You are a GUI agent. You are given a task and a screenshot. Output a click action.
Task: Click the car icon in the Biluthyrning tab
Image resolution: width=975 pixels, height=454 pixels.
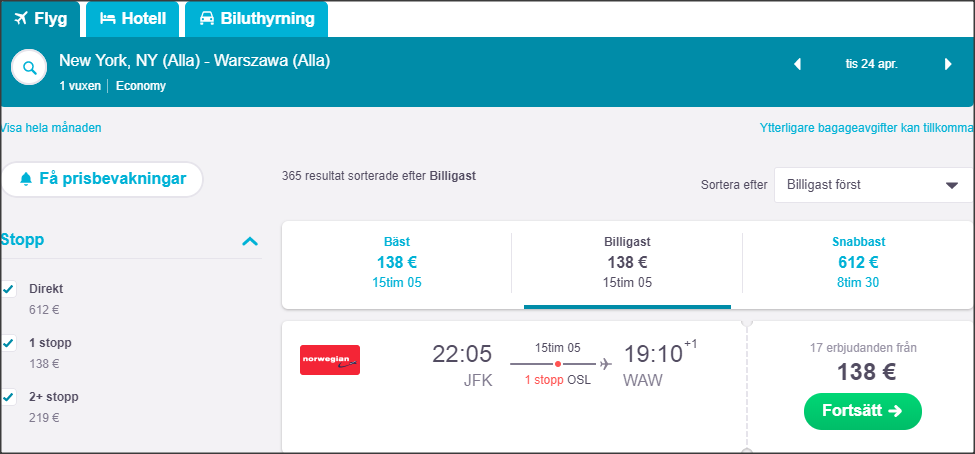tap(207, 18)
